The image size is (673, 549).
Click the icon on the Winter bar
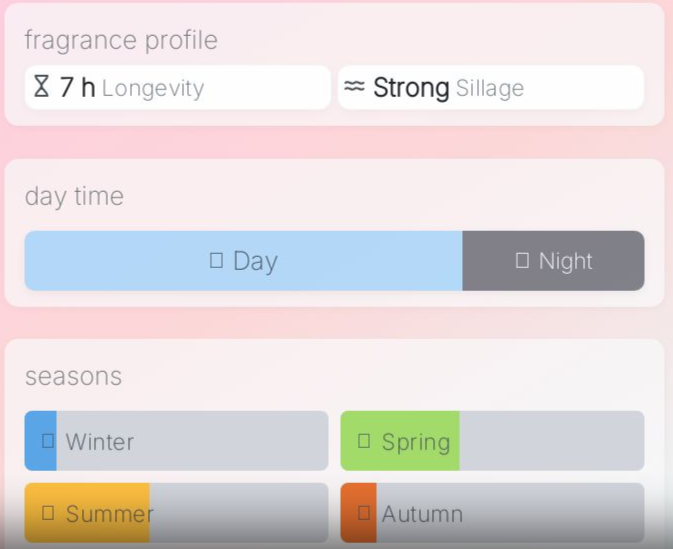(x=48, y=441)
